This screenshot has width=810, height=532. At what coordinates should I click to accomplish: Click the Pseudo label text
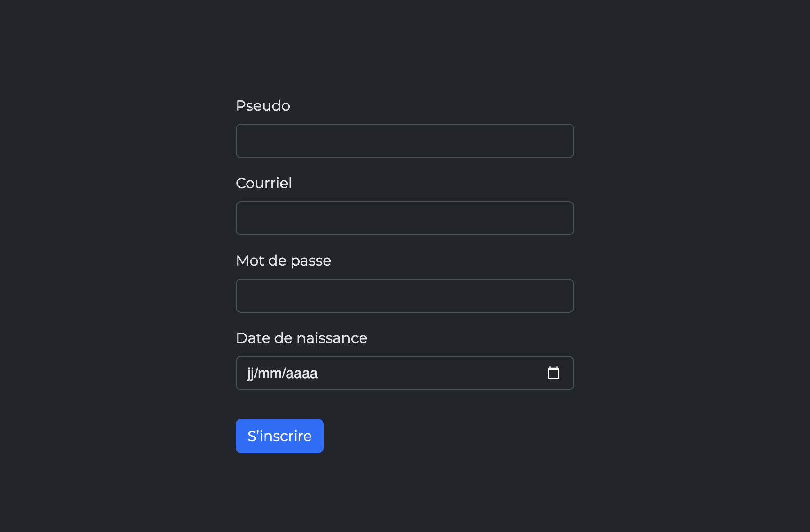coord(263,106)
